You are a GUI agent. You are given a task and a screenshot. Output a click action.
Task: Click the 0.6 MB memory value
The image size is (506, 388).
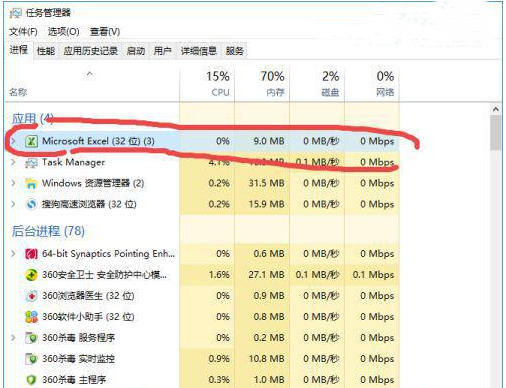pyautogui.click(x=269, y=254)
